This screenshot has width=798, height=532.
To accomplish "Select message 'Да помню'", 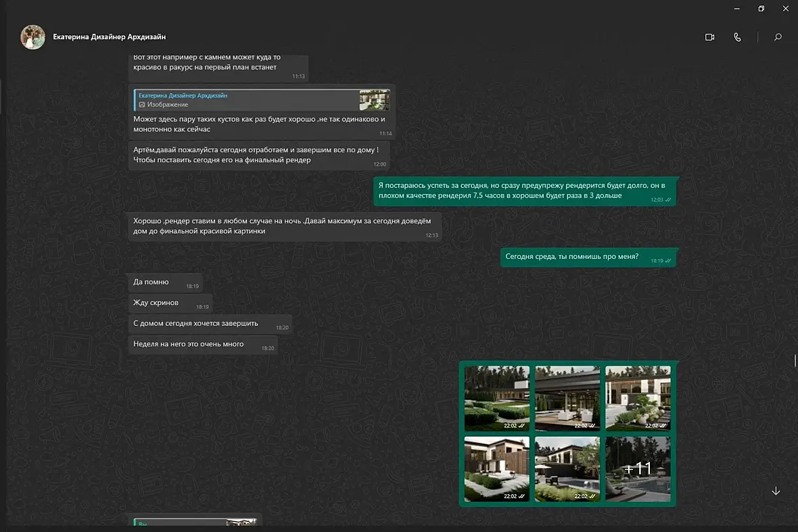I will pyautogui.click(x=166, y=283).
